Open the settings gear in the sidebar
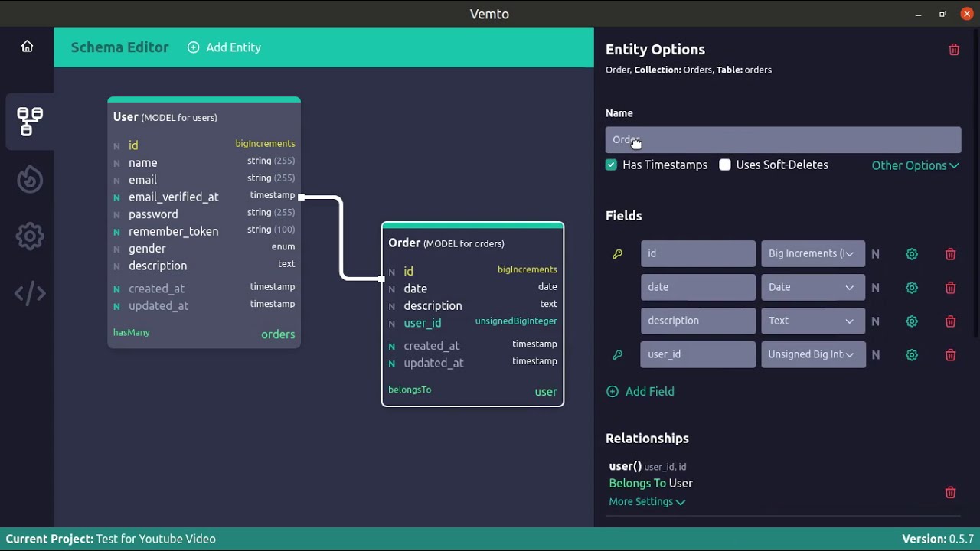The image size is (980, 551). tap(30, 236)
